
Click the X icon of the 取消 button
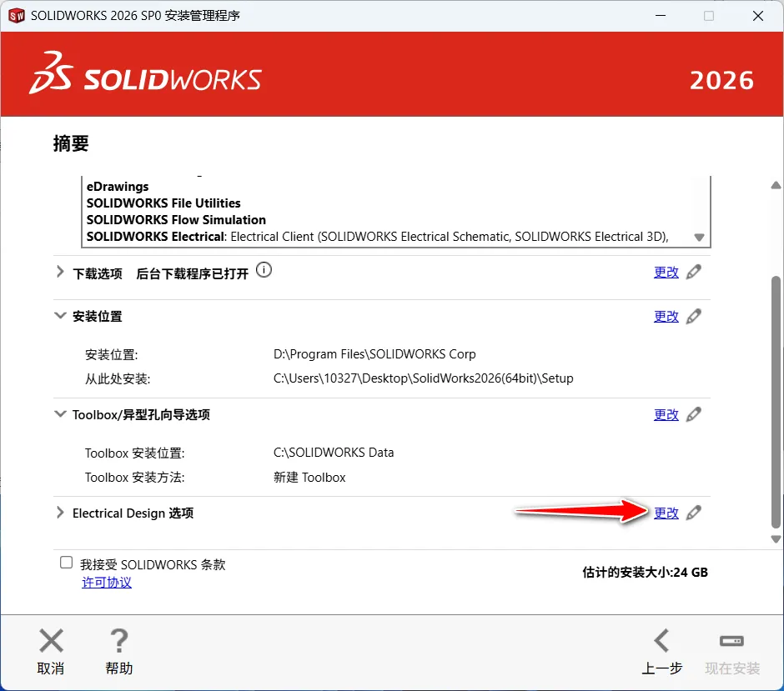[x=51, y=640]
